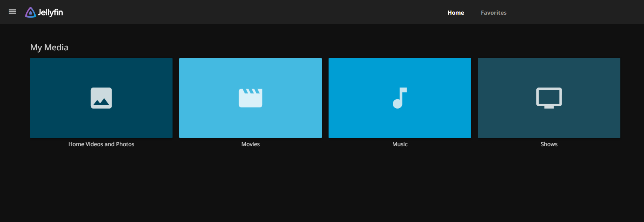Open the hamburger navigation menu
The image size is (644, 222).
coord(12,12)
